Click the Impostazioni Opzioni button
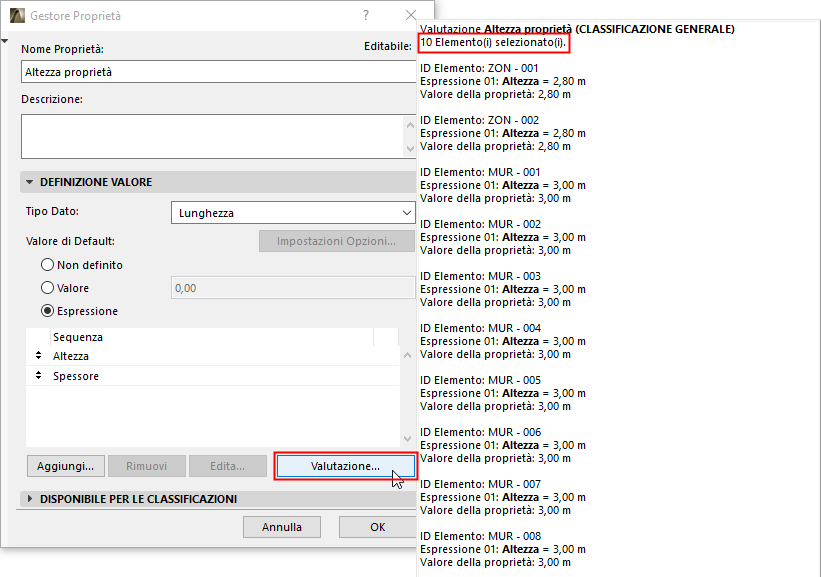This screenshot has width=821, height=577. click(336, 241)
